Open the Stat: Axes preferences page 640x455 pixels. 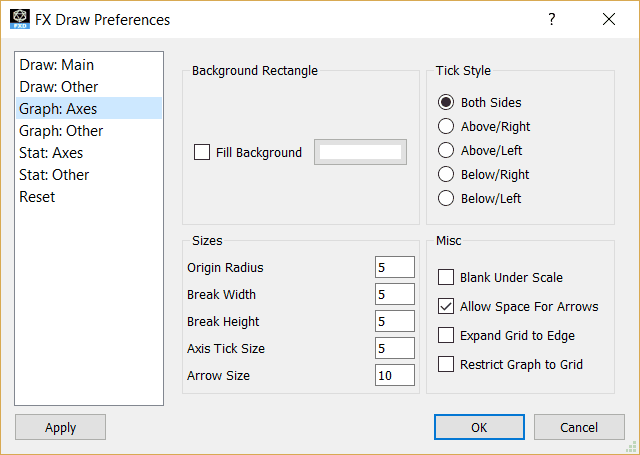click(x=89, y=153)
